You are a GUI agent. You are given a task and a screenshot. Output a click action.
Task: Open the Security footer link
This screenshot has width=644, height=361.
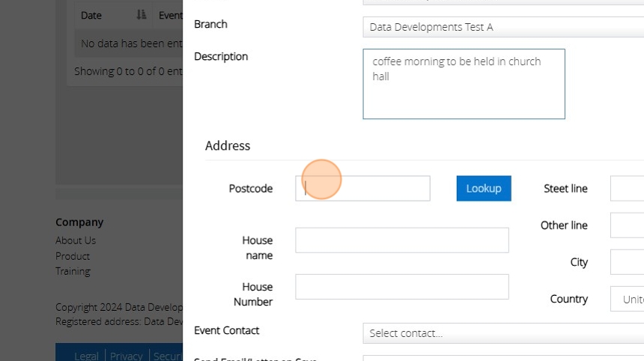pyautogui.click(x=168, y=356)
